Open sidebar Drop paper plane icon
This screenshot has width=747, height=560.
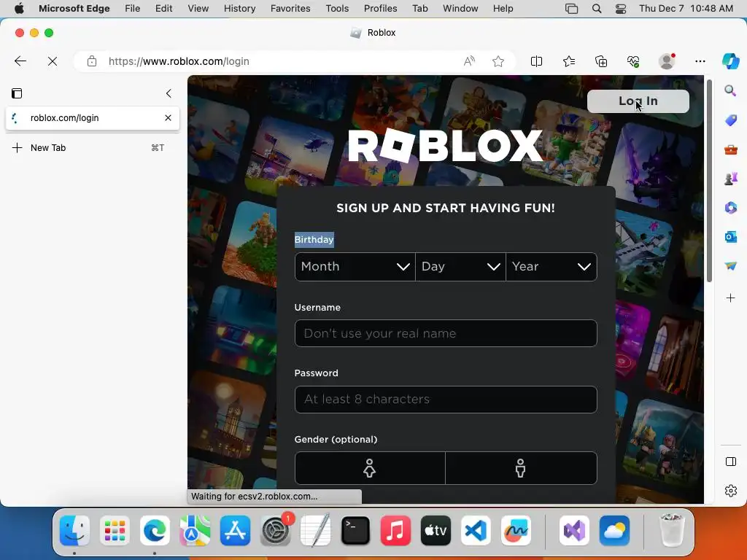point(731,265)
